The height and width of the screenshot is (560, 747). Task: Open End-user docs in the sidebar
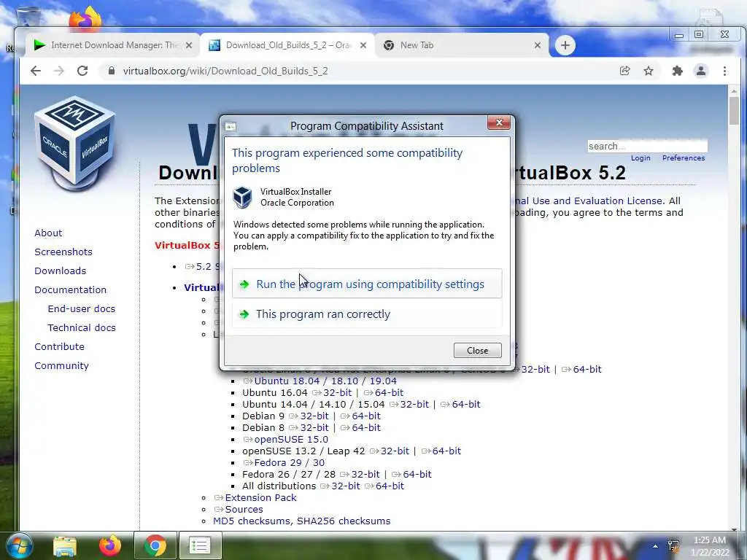[x=82, y=309]
